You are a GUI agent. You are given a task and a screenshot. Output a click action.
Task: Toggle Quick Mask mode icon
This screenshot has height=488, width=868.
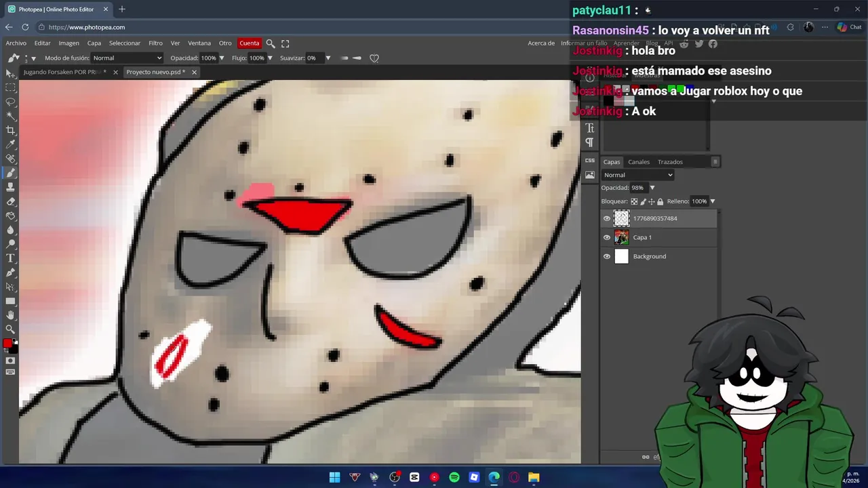coord(10,361)
